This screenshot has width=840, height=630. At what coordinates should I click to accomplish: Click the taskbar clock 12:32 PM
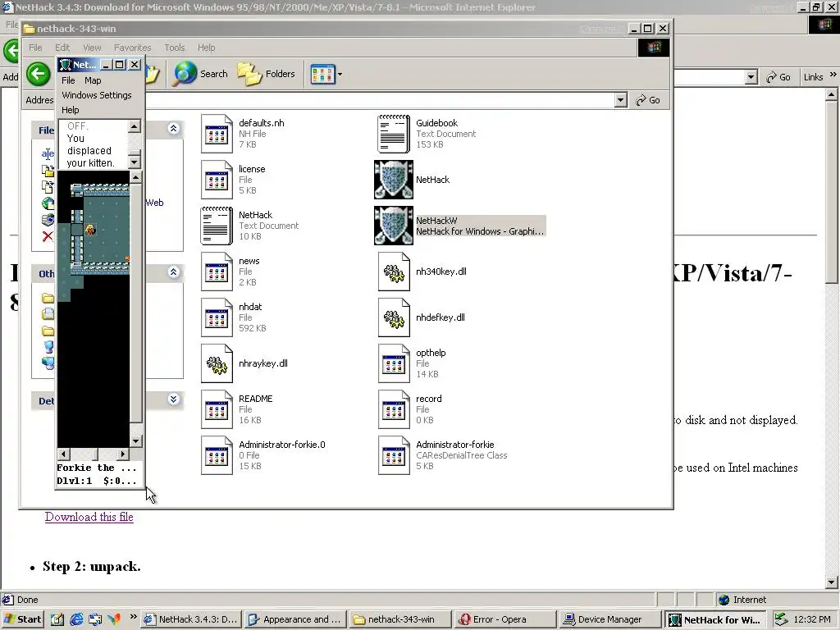click(x=812, y=619)
